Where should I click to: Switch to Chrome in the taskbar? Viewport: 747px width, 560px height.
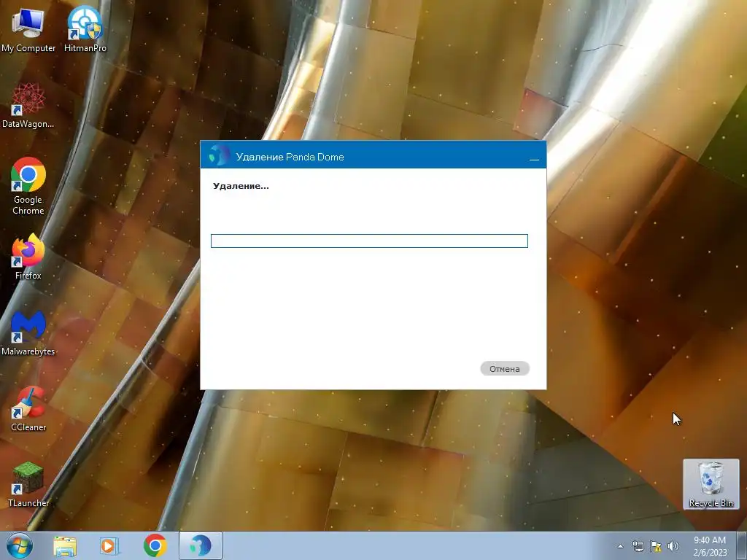tap(155, 545)
